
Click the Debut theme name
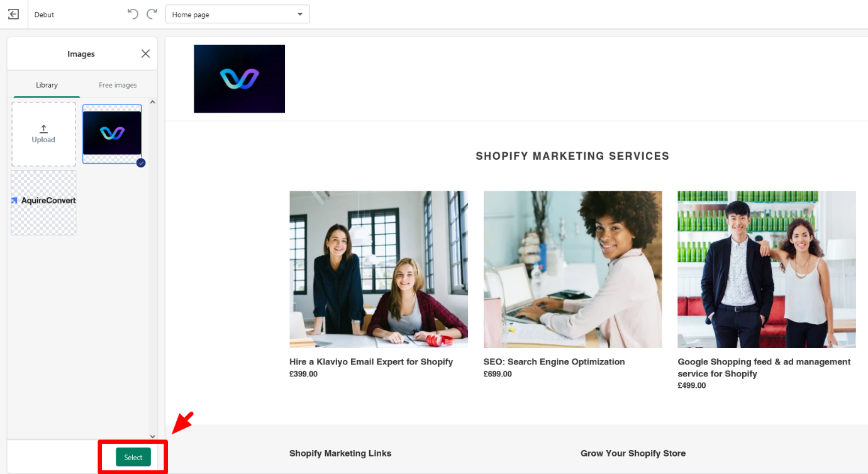pyautogui.click(x=44, y=14)
